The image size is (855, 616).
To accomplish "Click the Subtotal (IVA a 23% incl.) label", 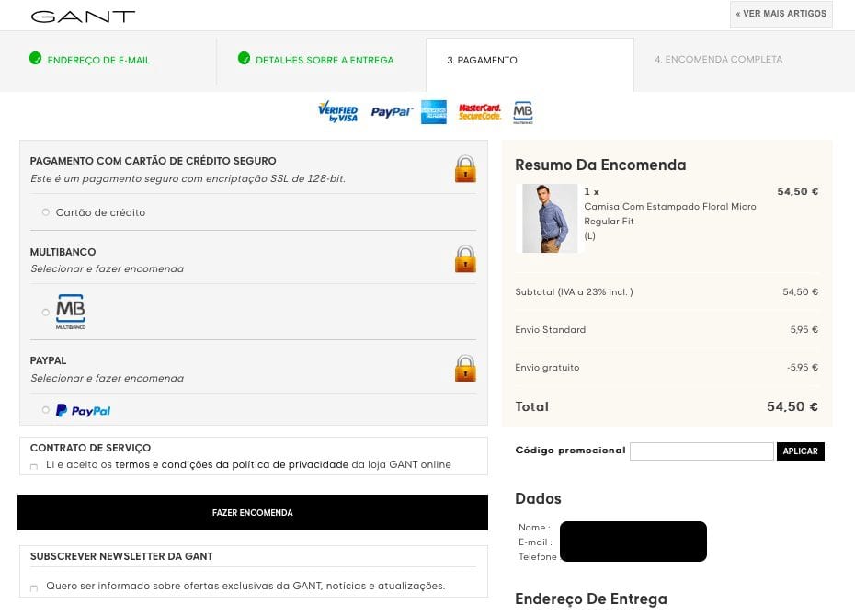I will pyautogui.click(x=574, y=292).
